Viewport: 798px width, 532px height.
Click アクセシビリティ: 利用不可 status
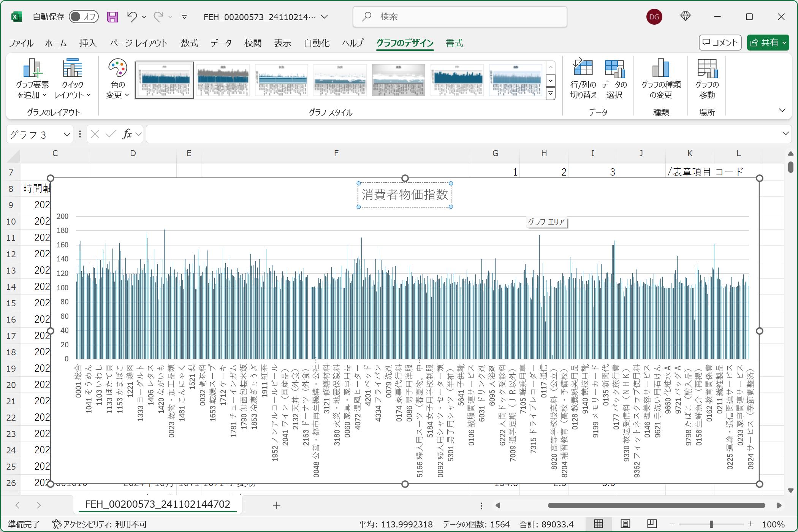99,524
